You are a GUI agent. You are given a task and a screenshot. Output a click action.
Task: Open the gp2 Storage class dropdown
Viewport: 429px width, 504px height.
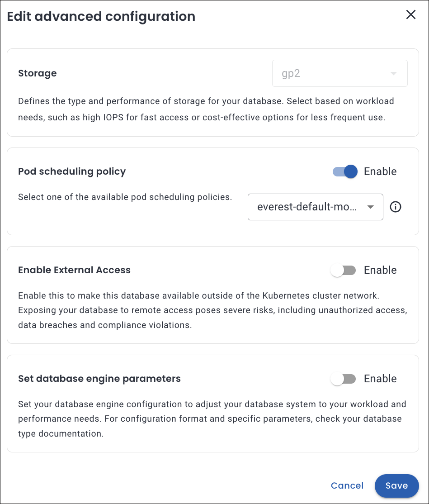point(339,73)
